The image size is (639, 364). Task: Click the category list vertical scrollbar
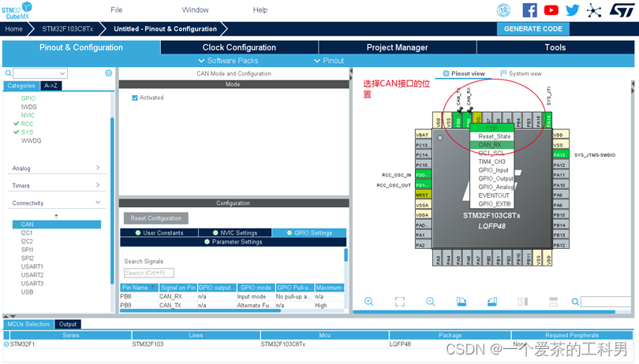point(112,200)
